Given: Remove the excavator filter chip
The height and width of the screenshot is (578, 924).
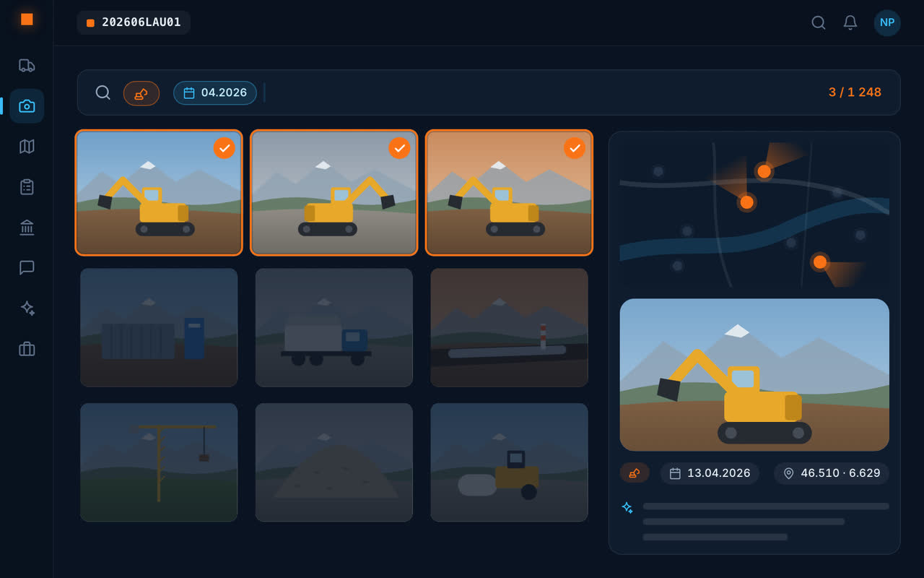Looking at the screenshot, I should [141, 93].
